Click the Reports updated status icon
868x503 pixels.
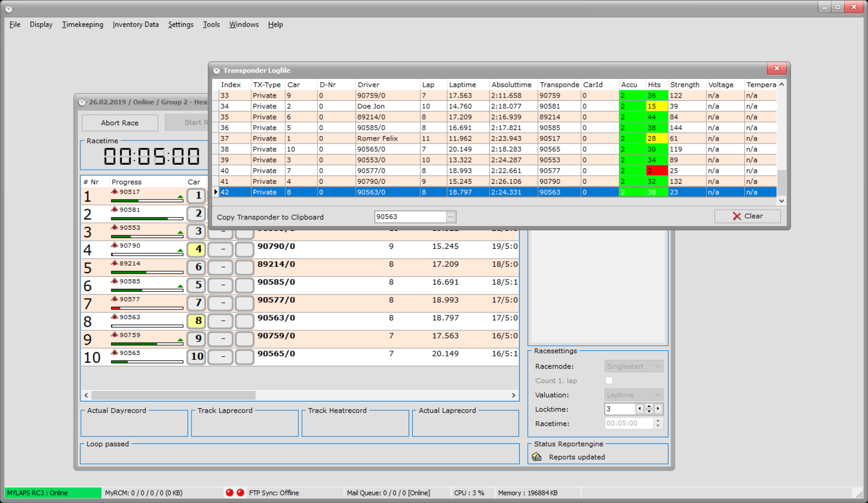coord(537,457)
